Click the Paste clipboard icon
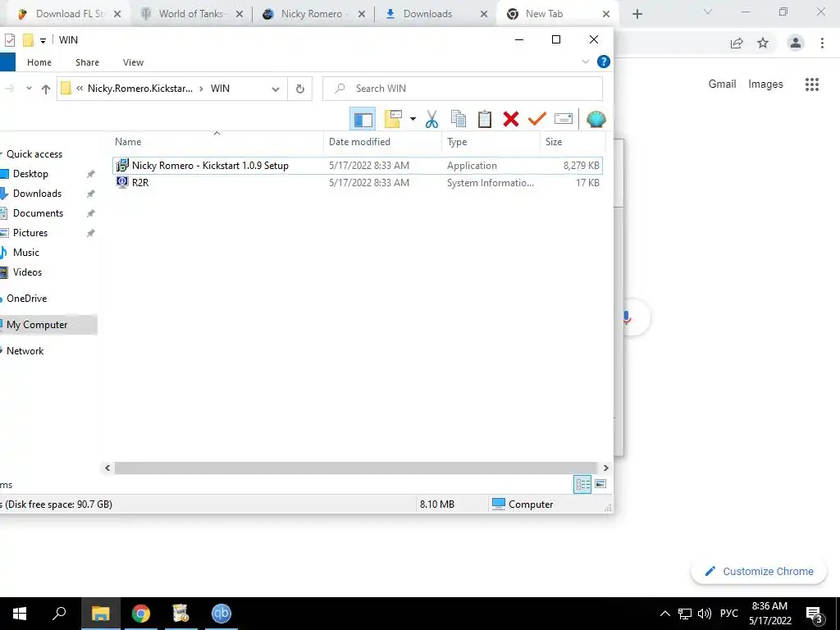The image size is (840, 630). pos(484,119)
